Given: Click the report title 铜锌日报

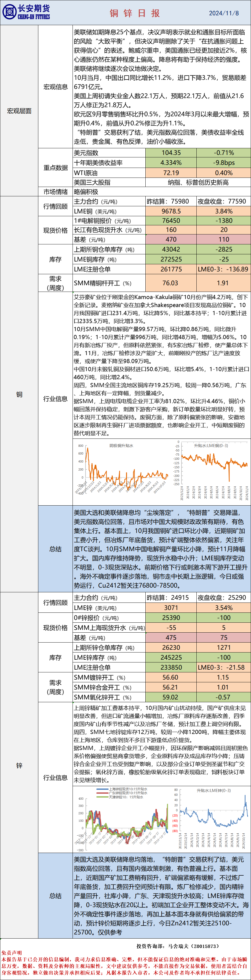Looking at the screenshot, I should (135, 13).
